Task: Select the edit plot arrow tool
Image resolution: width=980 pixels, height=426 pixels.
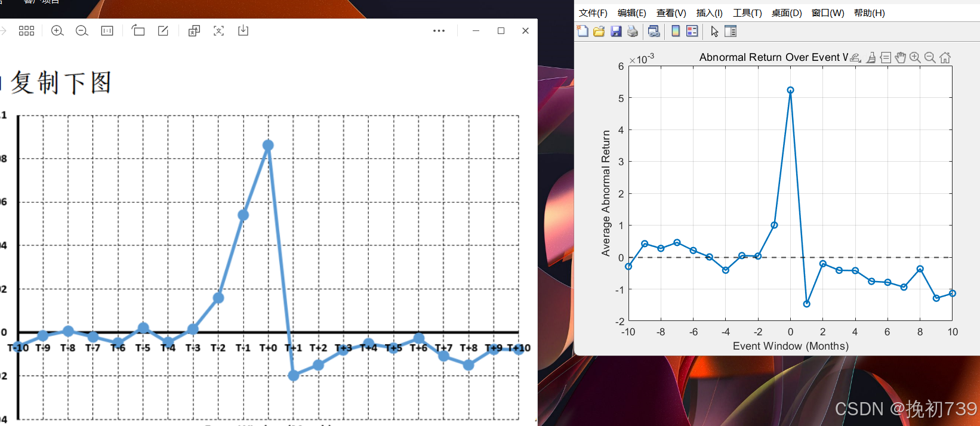Action: [714, 31]
